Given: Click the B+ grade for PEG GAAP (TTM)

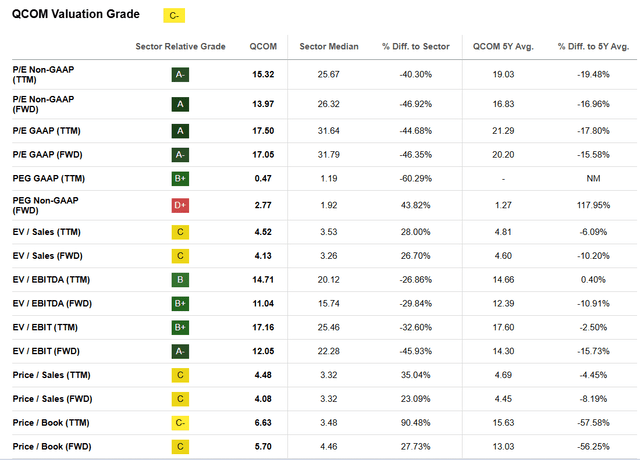Looking at the screenshot, I should click(x=181, y=178).
